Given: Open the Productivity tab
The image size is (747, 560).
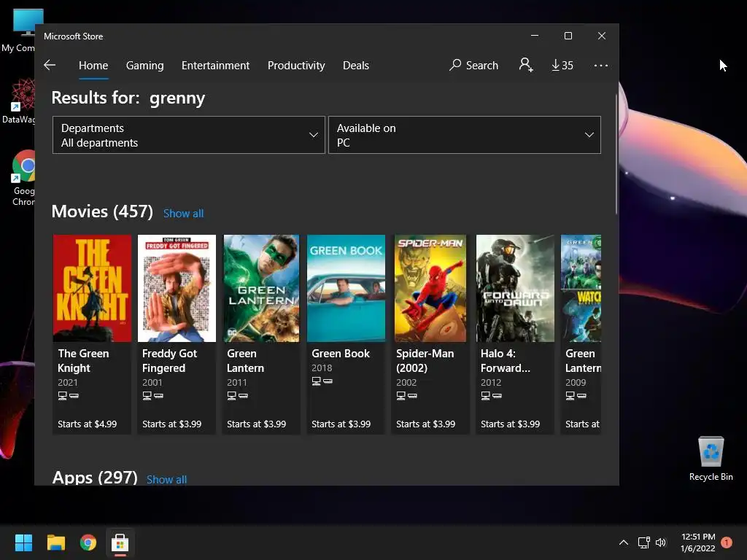Looking at the screenshot, I should [x=296, y=65].
